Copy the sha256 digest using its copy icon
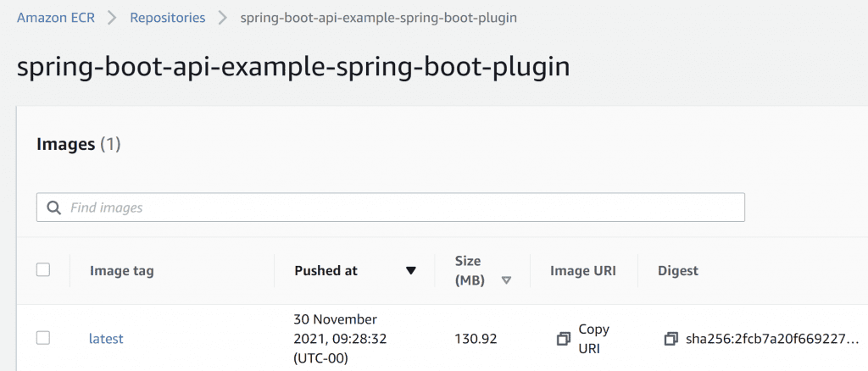The image size is (868, 371). (x=670, y=339)
